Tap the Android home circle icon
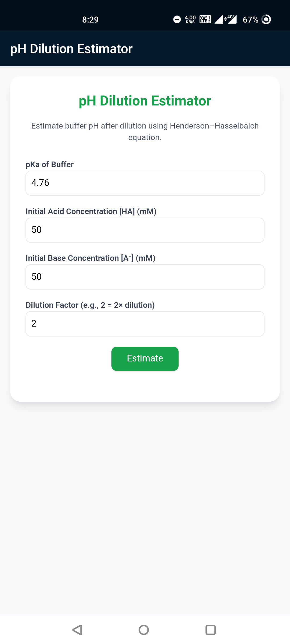This screenshot has height=644, width=290. coord(144,630)
